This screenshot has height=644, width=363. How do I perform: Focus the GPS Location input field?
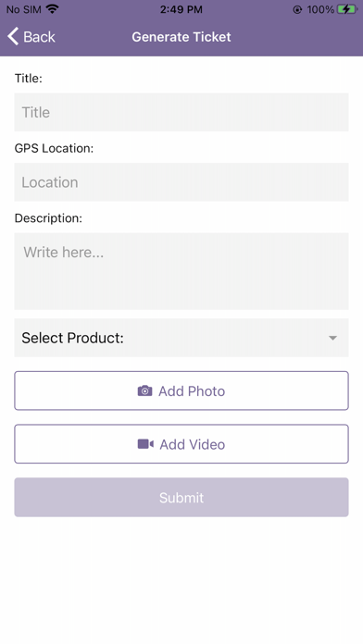pos(181,182)
